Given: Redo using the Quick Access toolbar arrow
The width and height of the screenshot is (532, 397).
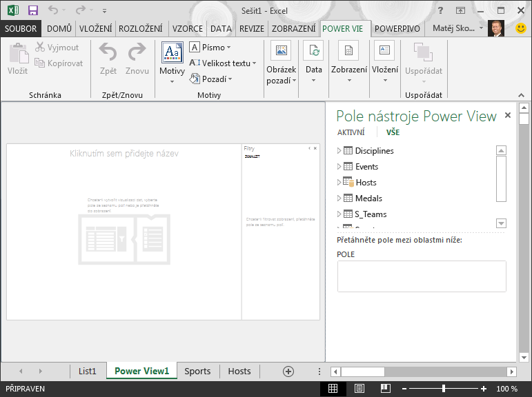Looking at the screenshot, I should 81,10.
